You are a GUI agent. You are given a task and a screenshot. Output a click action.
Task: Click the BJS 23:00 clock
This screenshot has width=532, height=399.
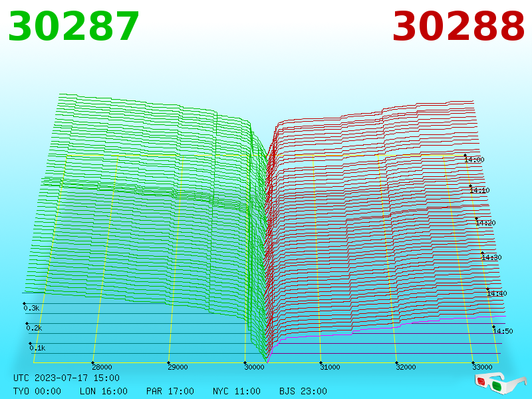pyautogui.click(x=303, y=391)
